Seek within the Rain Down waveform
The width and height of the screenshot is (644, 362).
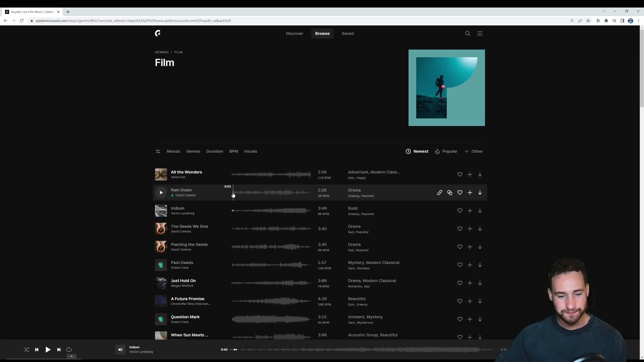click(272, 192)
